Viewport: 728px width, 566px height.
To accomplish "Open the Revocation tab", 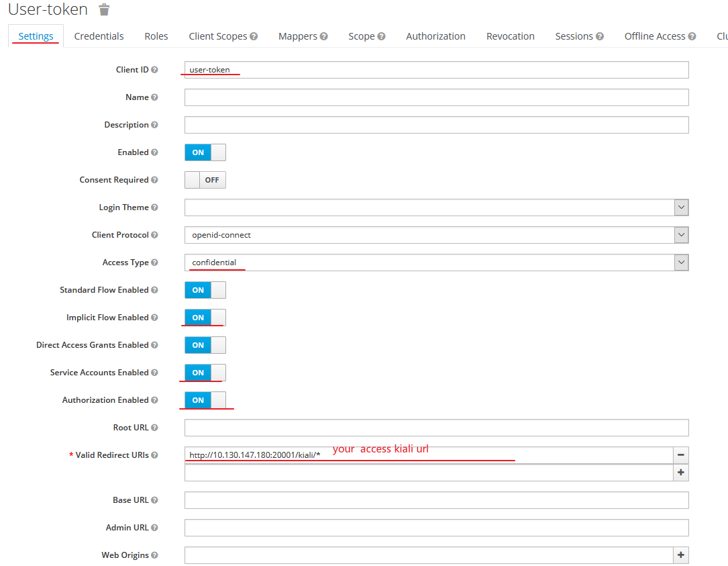I will click(510, 36).
